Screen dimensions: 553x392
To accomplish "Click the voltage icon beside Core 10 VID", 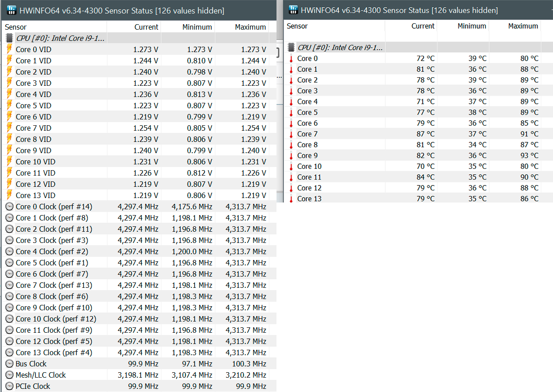I will point(9,162).
